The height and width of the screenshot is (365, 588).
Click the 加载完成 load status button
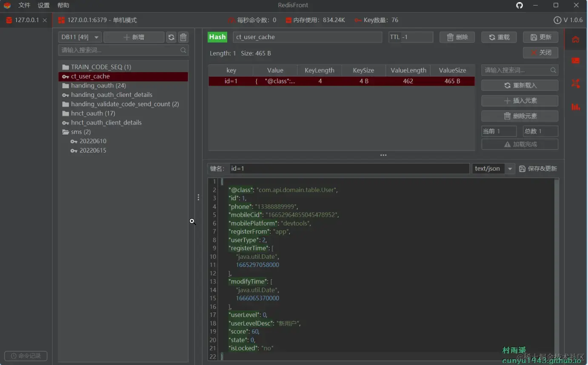520,144
